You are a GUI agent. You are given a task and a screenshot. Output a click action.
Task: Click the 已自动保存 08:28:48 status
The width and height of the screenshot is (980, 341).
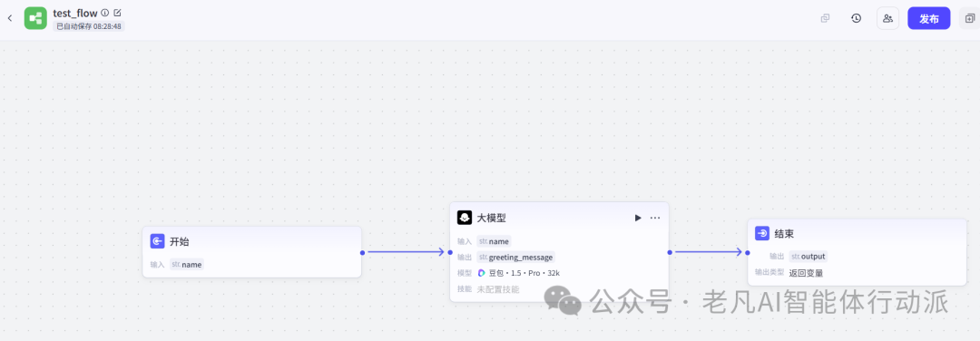(x=89, y=26)
